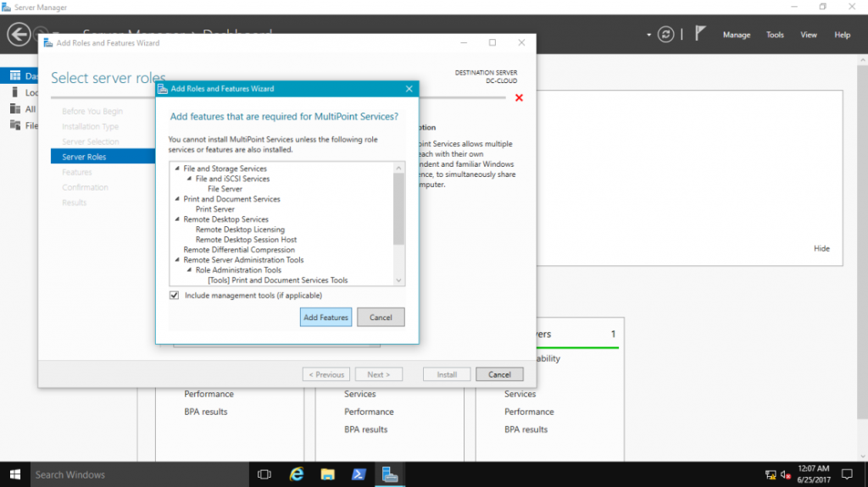Click the Previous button in wizard
The image size is (868, 487).
click(x=326, y=374)
